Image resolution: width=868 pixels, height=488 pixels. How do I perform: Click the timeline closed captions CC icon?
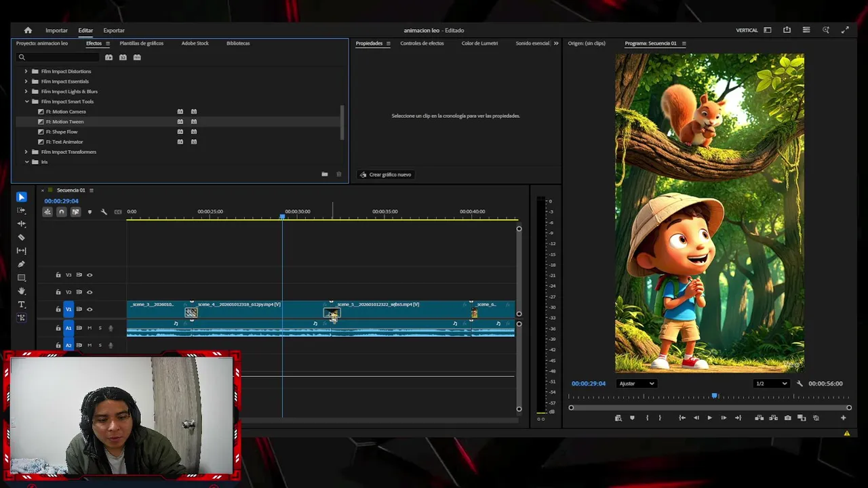(118, 212)
